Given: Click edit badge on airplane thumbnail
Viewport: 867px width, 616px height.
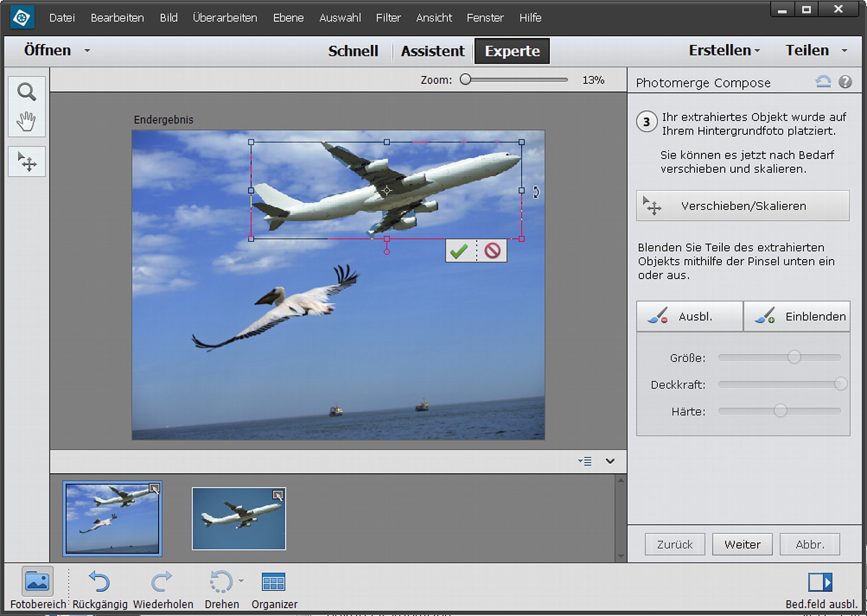Looking at the screenshot, I should click(278, 495).
